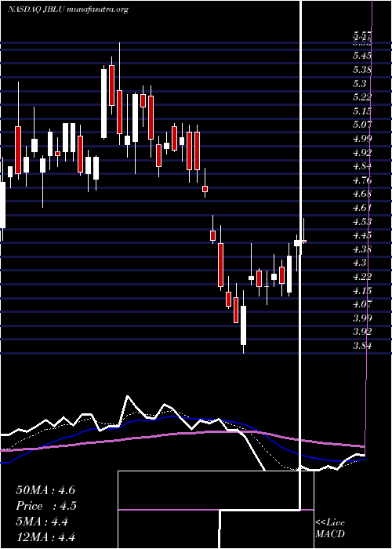Select the 4.92 price axis label
Viewport: 392px width, 549px height.
[362, 152]
